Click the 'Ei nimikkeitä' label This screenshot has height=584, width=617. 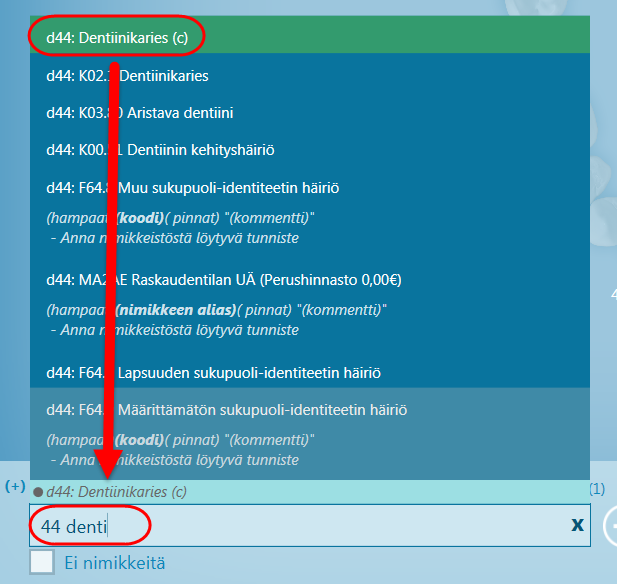[115, 563]
